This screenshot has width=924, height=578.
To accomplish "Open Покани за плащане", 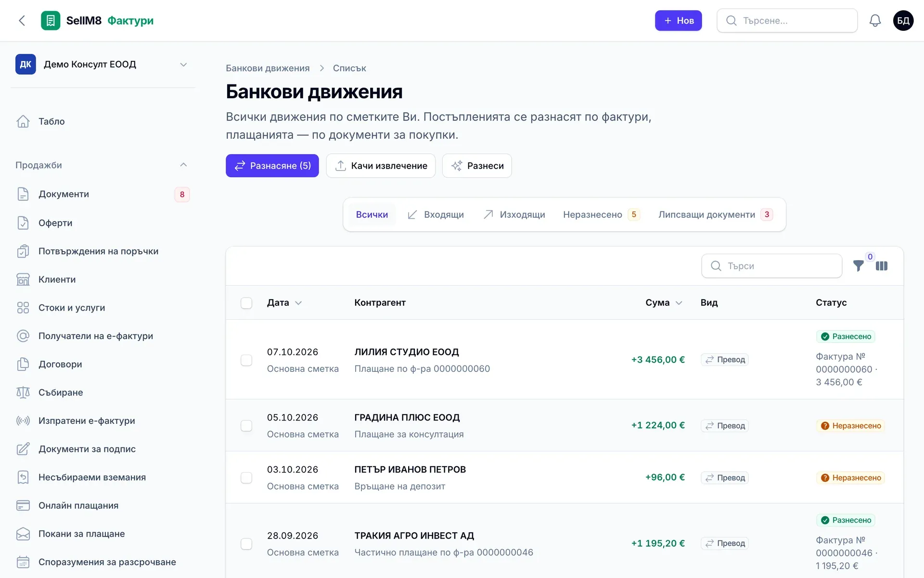I will [x=103, y=534].
